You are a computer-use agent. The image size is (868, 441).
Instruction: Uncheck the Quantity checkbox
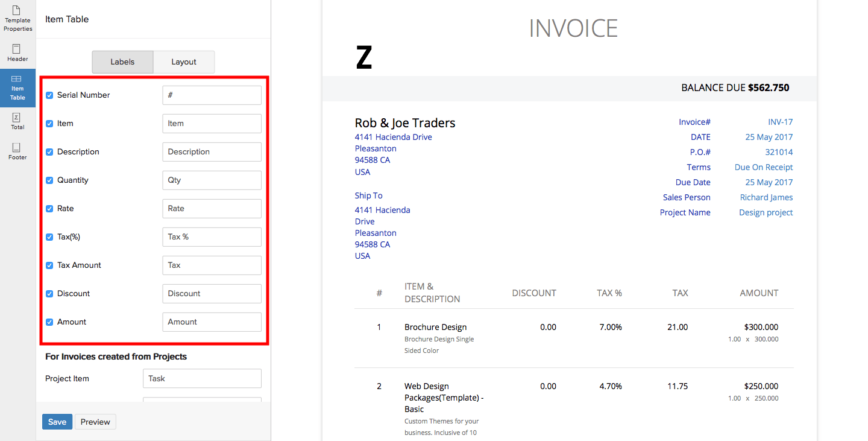pyautogui.click(x=49, y=180)
